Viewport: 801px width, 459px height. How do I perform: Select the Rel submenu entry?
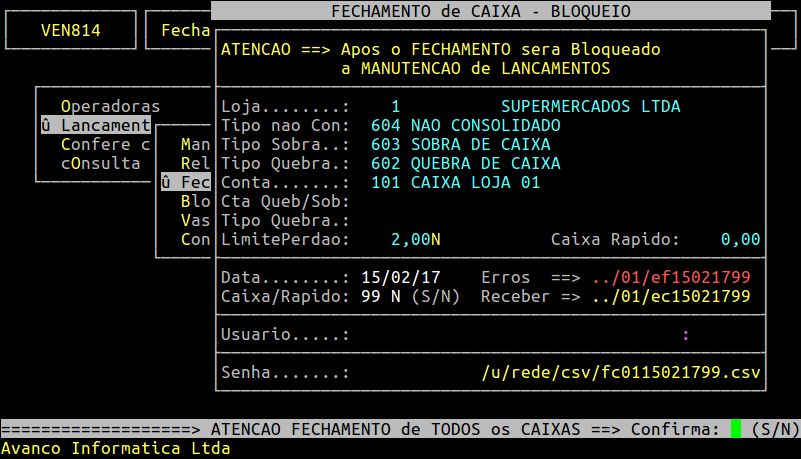click(195, 163)
